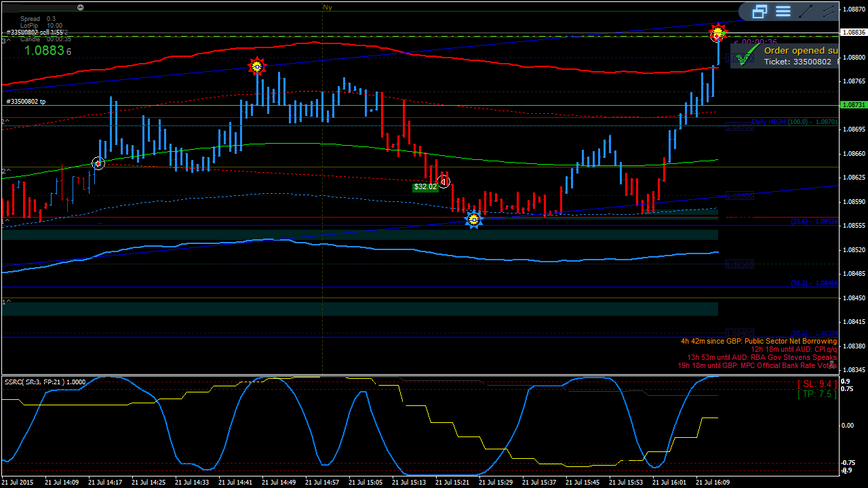Viewport: 868px width, 488px height.
Task: Select the parallel channel lines tool
Action: [829, 11]
